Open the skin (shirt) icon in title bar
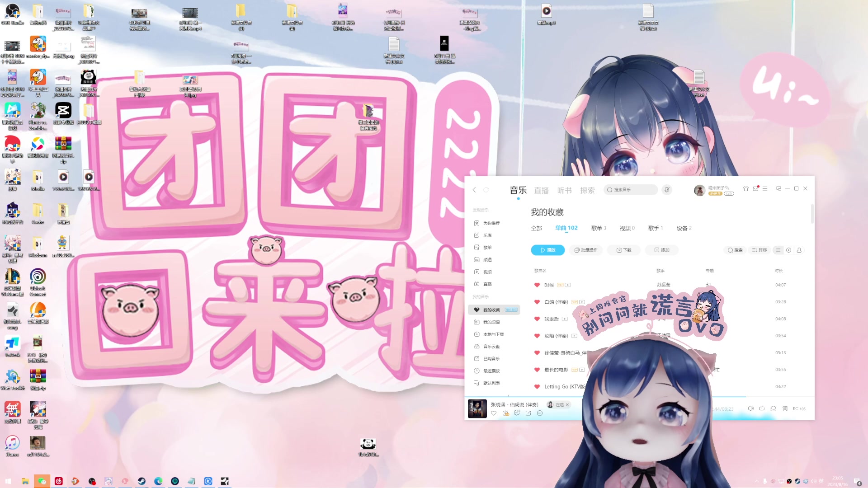The width and height of the screenshot is (868, 488). (x=746, y=189)
